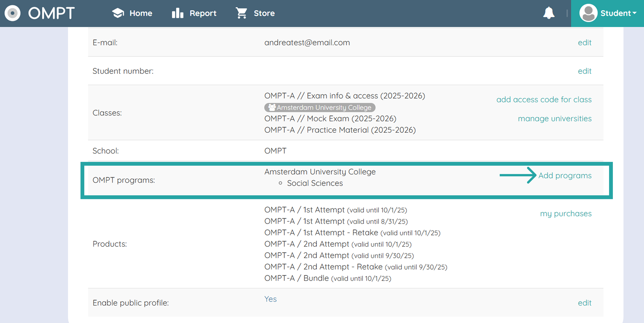Click the graduation cap Home icon

coord(118,13)
